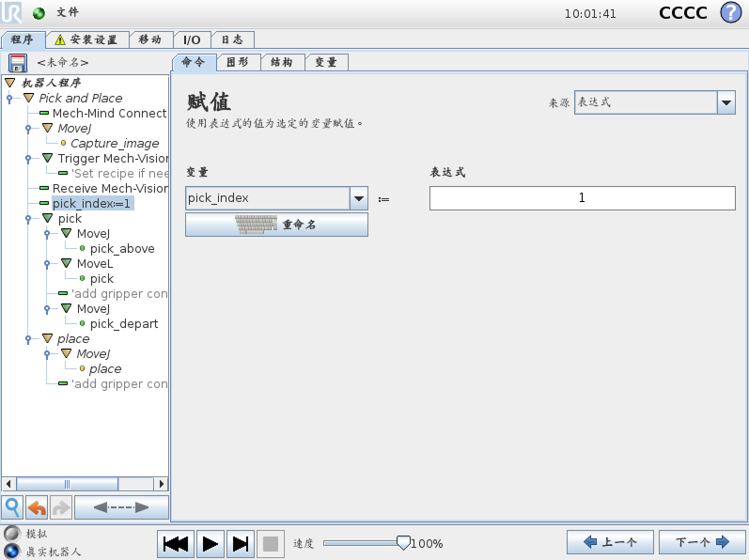
Task: Collapse MoveJ above pick_above
Action: (67, 233)
